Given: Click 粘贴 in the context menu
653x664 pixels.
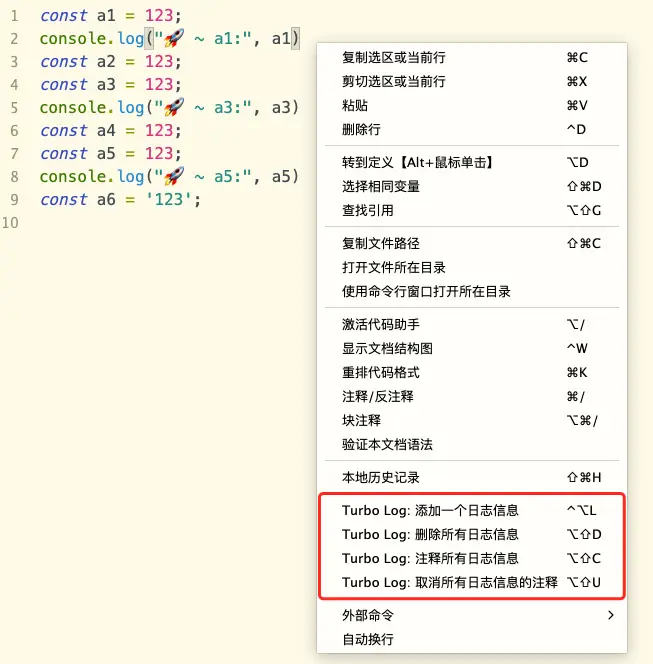Looking at the screenshot, I should [472, 105].
